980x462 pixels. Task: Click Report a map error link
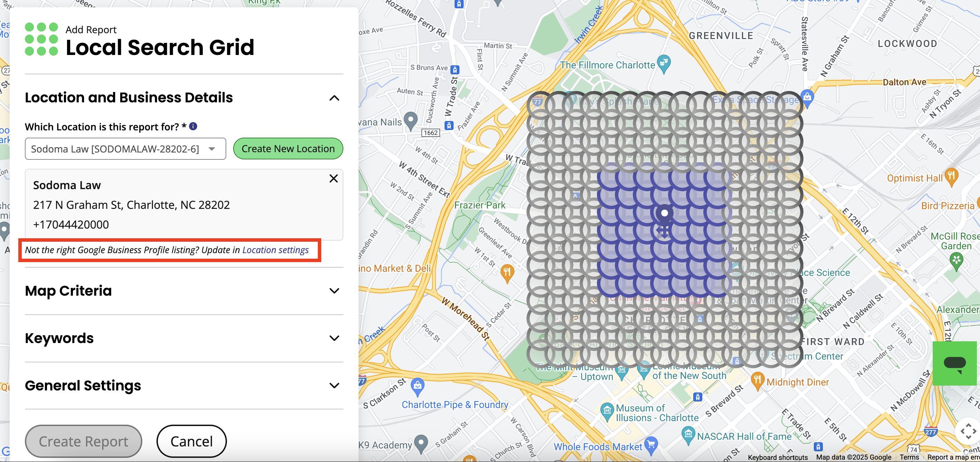point(953,457)
